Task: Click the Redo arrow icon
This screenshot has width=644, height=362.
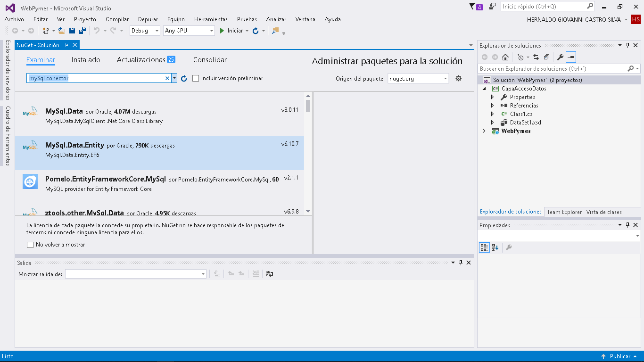Action: pos(113,31)
